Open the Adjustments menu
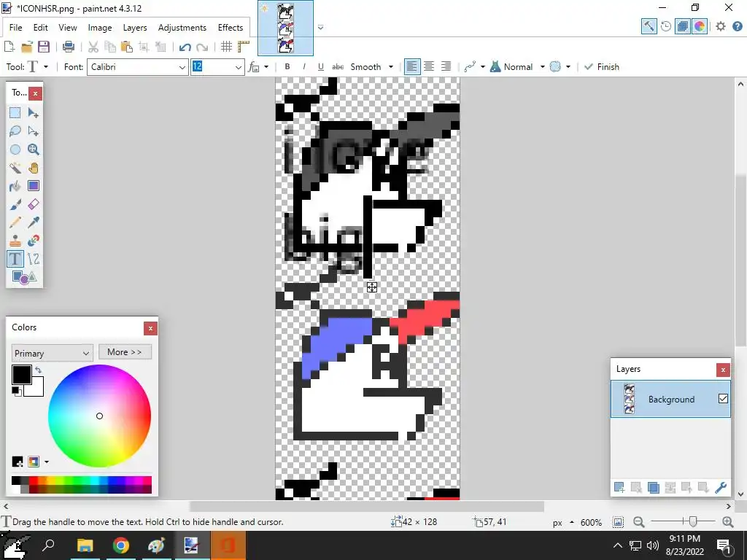Screen dimensions: 747x560 click(x=182, y=28)
